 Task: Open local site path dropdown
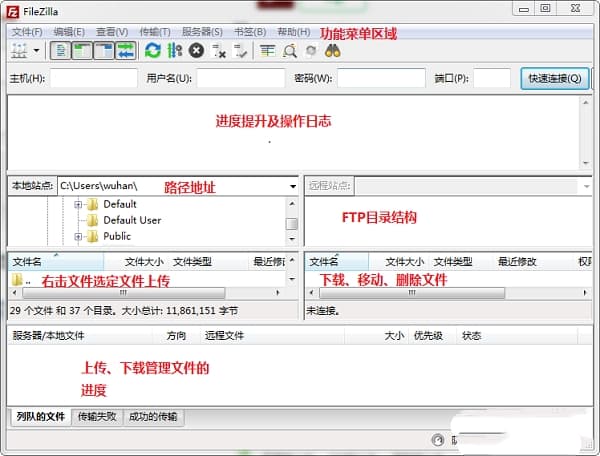click(x=293, y=186)
